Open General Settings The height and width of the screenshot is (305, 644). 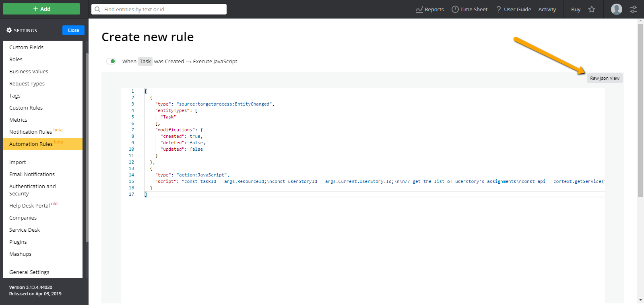[43, 272]
